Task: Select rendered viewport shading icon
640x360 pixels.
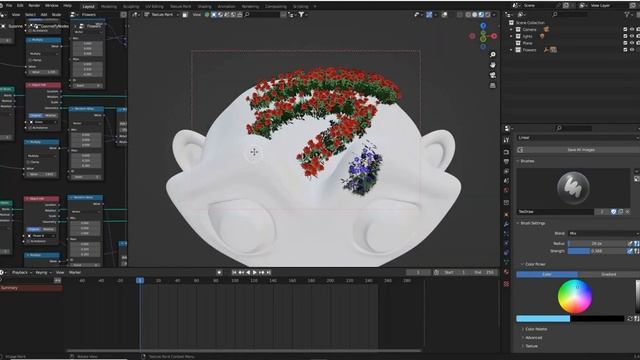Action: (487, 15)
